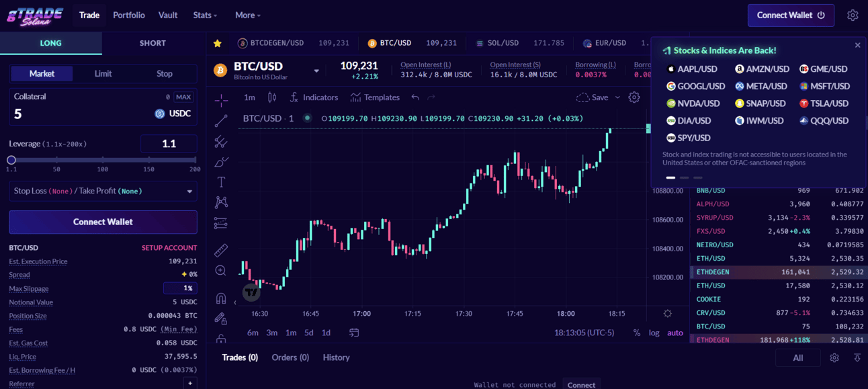Activate the zoom in tool
868x389 pixels.
click(221, 270)
